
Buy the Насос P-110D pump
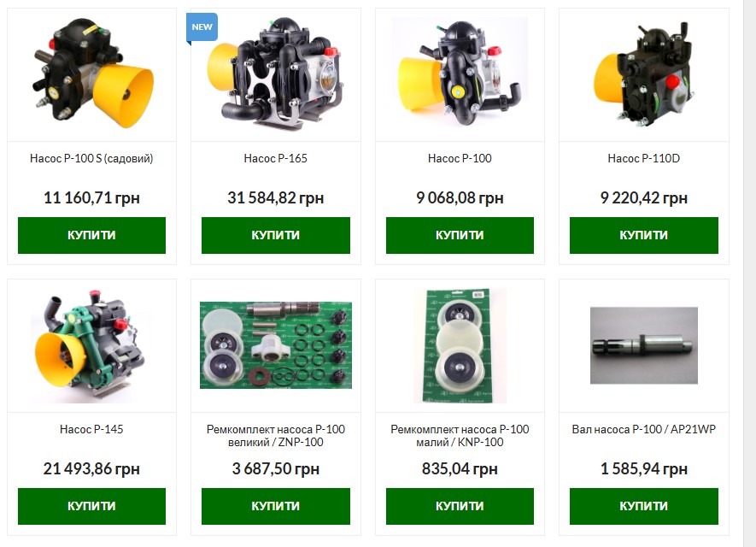click(x=643, y=235)
